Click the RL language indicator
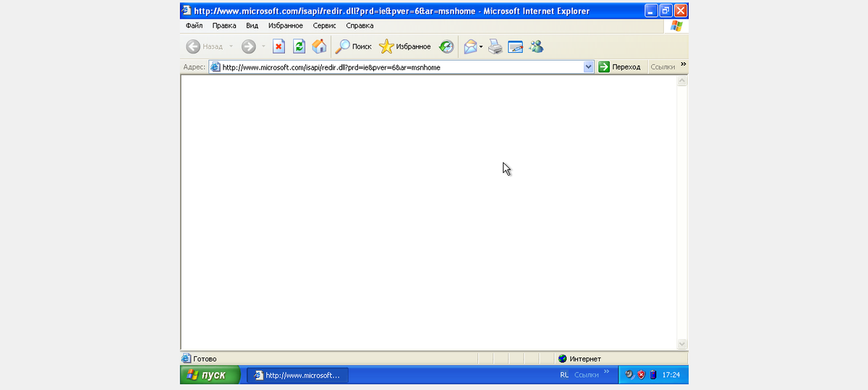Screen dimensions: 868x390 (564, 375)
